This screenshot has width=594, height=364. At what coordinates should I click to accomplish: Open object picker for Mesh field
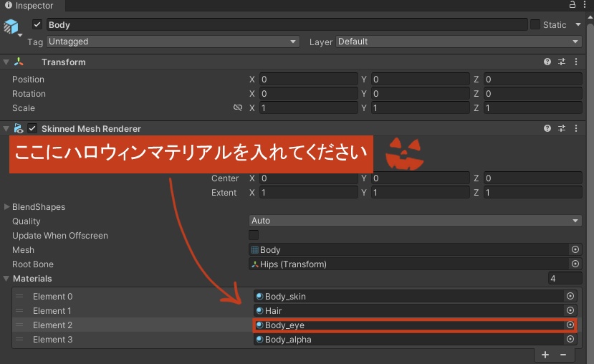tap(575, 249)
